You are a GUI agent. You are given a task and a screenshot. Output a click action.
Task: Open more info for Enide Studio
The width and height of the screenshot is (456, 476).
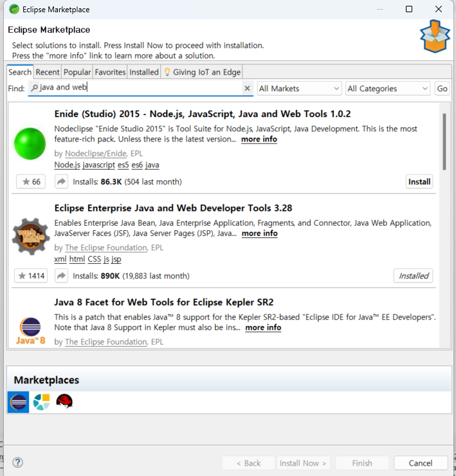coord(259,139)
